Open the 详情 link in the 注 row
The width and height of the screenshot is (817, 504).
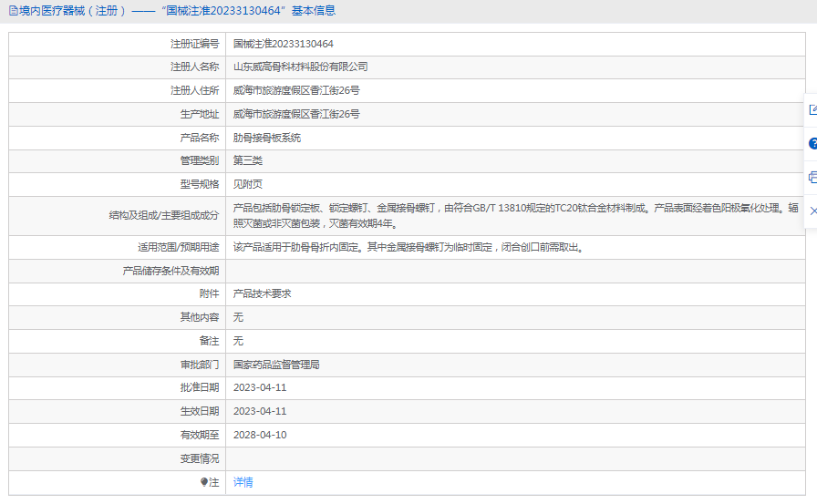[x=243, y=482]
